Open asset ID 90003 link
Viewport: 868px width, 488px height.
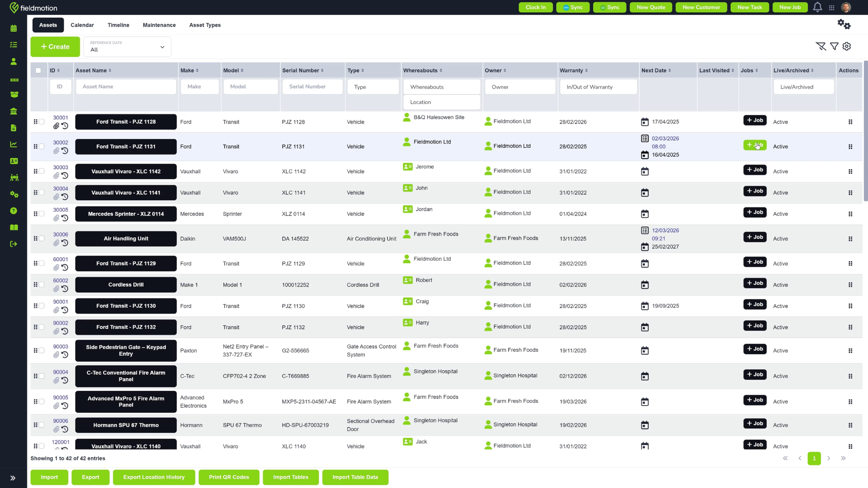click(x=60, y=347)
